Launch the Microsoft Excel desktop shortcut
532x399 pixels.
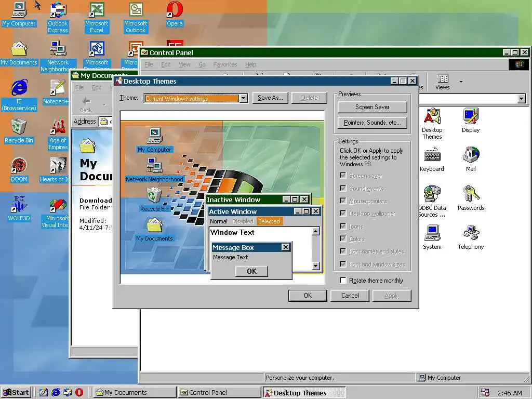97,18
